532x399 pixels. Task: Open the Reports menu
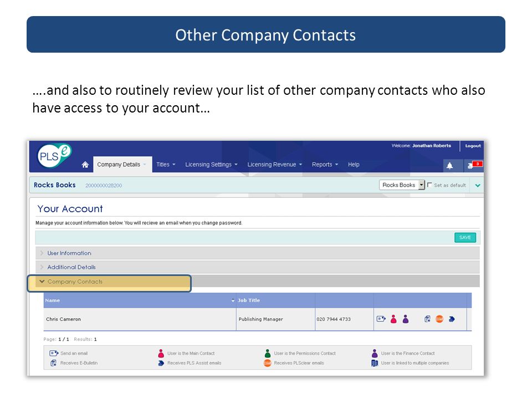pyautogui.click(x=325, y=165)
